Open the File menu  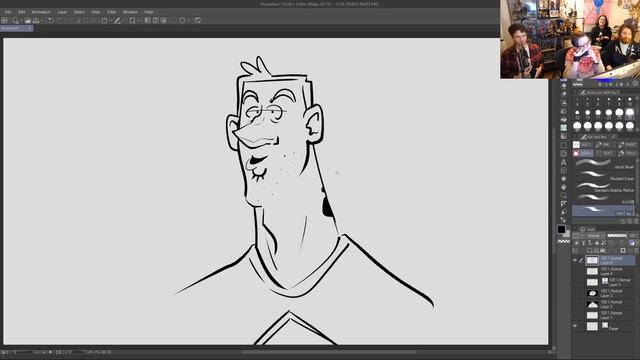coord(8,12)
